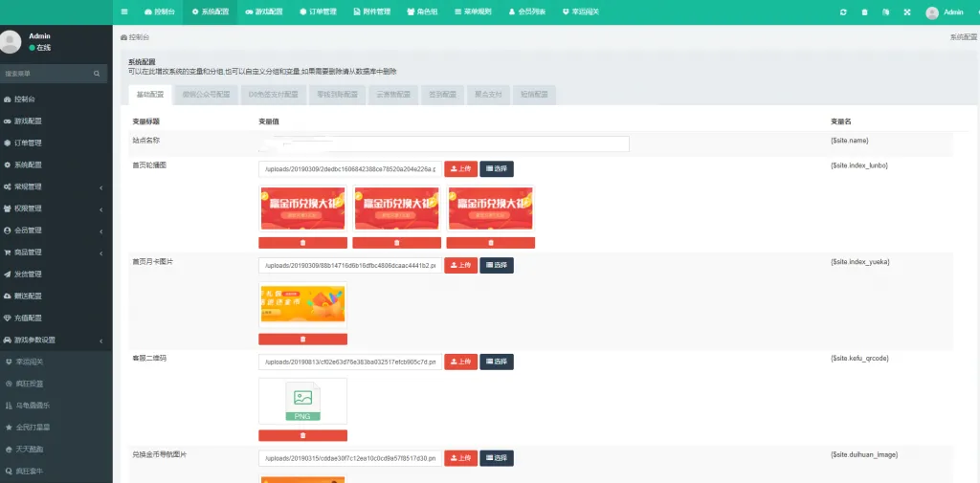Click the refresh icon in top bar
This screenshot has height=483, width=980.
pyautogui.click(x=843, y=11)
